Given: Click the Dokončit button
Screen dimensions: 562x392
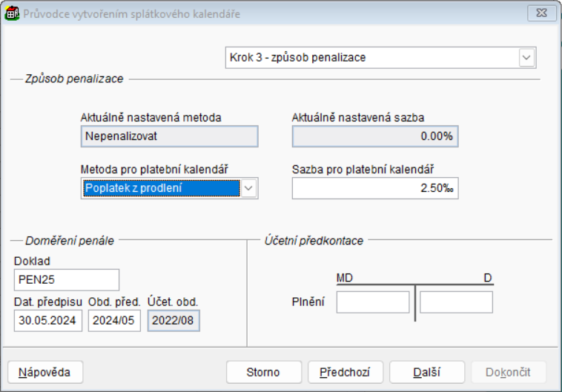Looking at the screenshot, I should click(x=509, y=371).
